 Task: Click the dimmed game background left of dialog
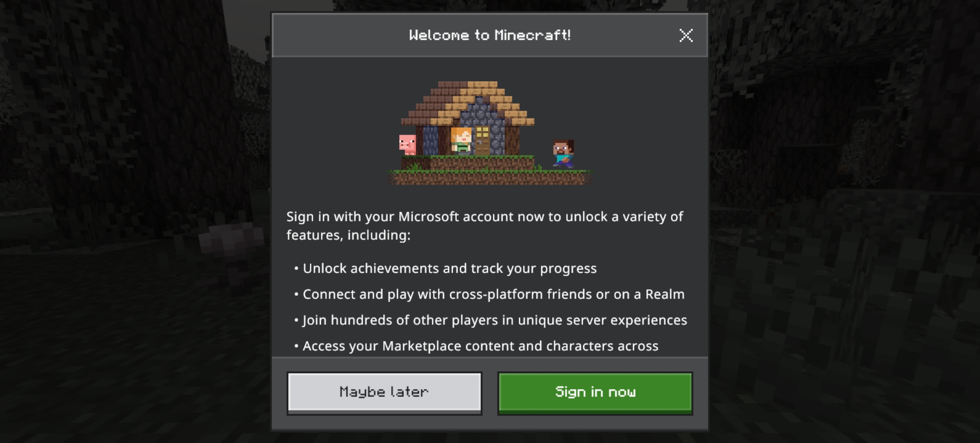135,221
